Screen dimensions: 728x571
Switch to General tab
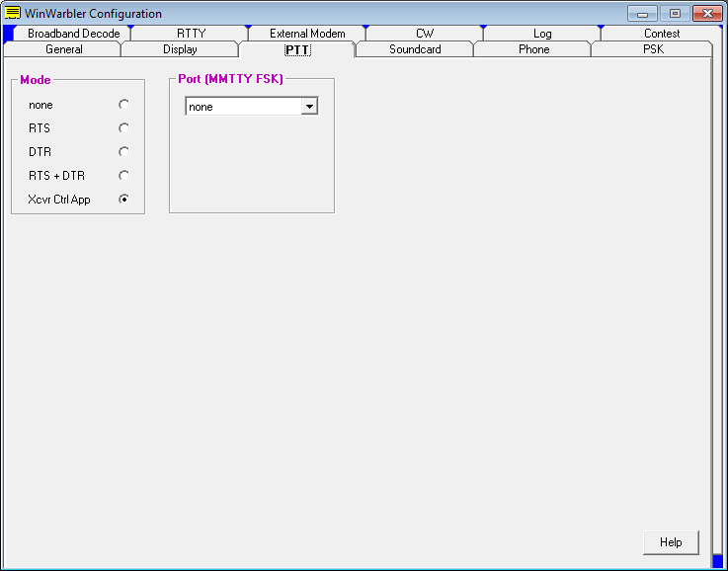pyautogui.click(x=63, y=49)
